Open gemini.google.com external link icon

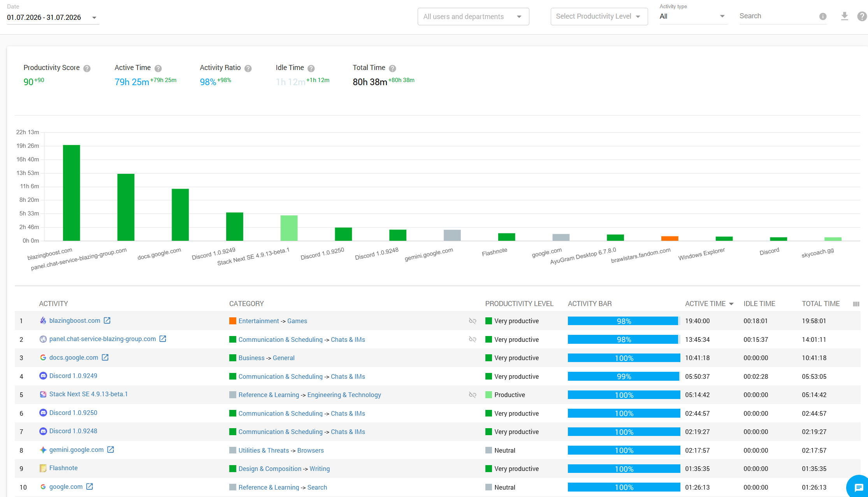[111, 450]
